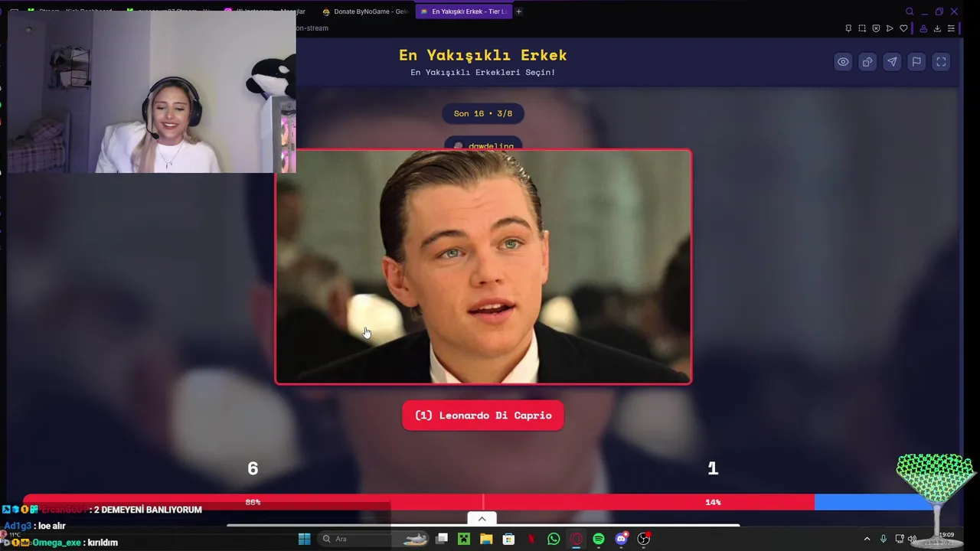980x551 pixels.
Task: Open Task View on the taskbar
Action: coord(442,539)
